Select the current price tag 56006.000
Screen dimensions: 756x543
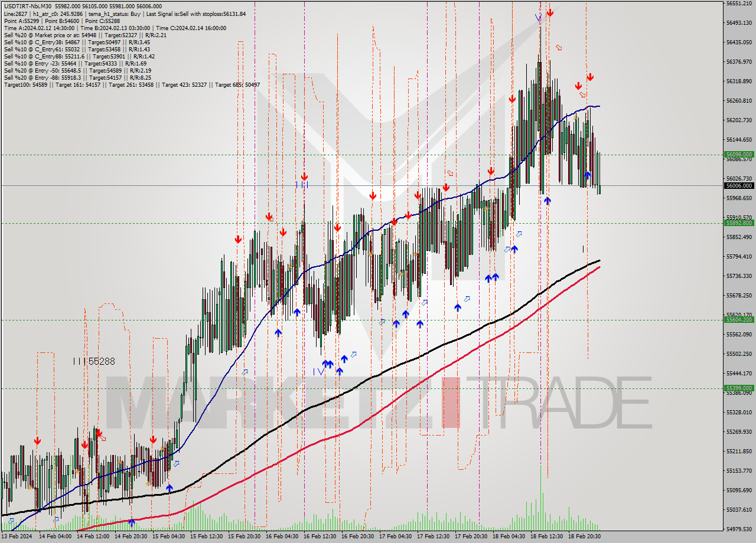738,185
